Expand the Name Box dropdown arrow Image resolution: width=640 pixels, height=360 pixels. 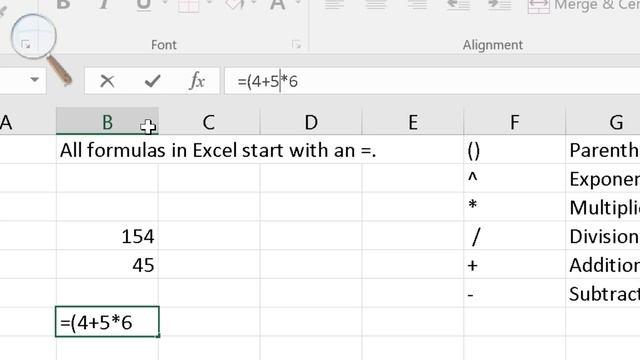[x=35, y=80]
